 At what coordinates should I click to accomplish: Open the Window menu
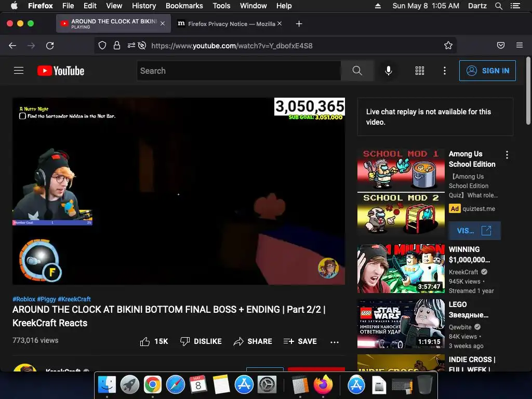point(254,6)
